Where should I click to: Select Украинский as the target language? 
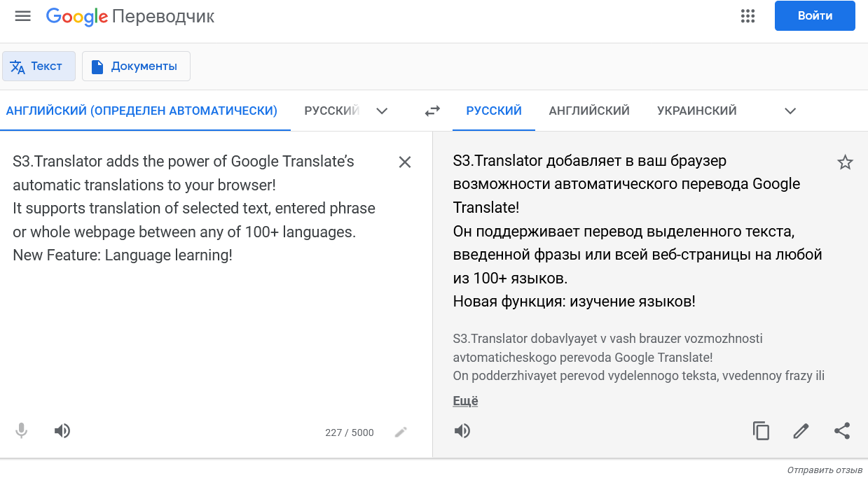click(697, 111)
